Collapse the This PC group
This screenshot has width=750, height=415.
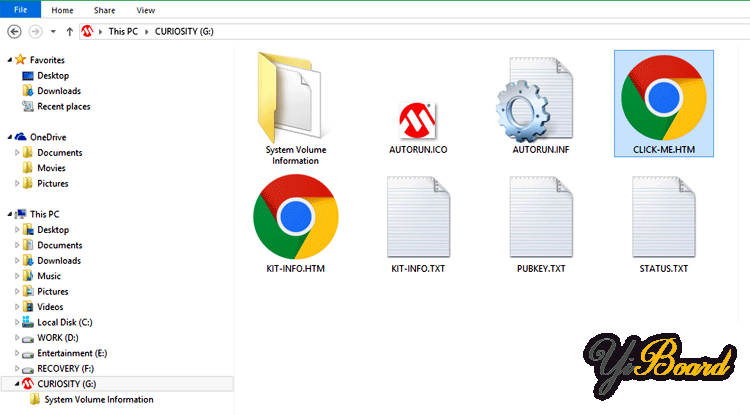coord(10,214)
